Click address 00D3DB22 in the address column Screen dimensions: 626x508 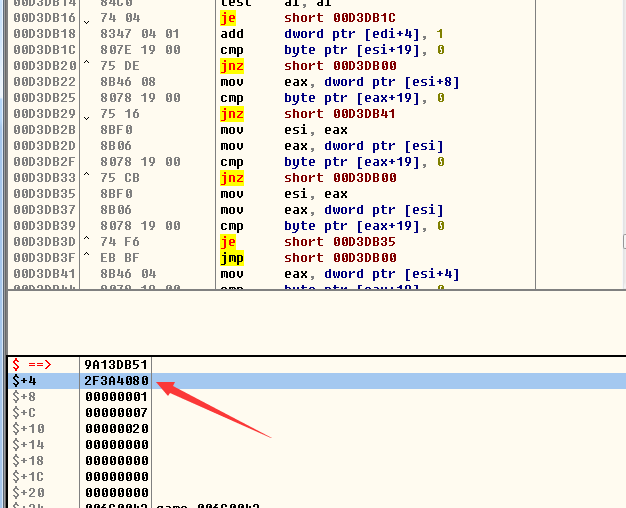tap(44, 82)
